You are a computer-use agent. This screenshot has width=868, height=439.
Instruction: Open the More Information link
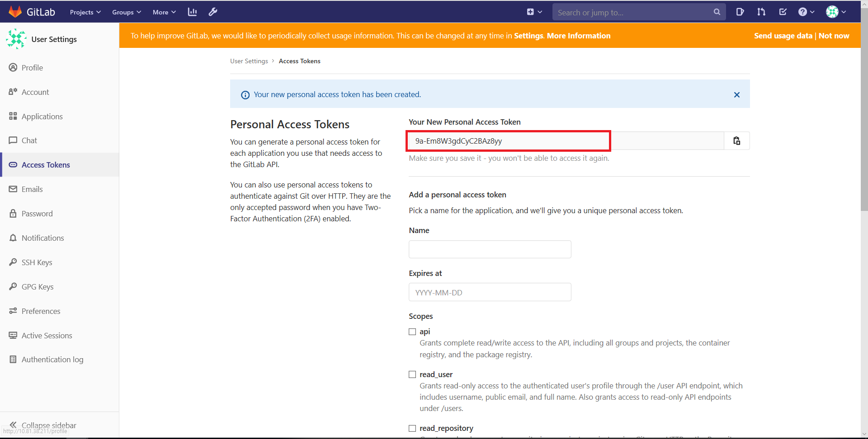click(x=579, y=36)
